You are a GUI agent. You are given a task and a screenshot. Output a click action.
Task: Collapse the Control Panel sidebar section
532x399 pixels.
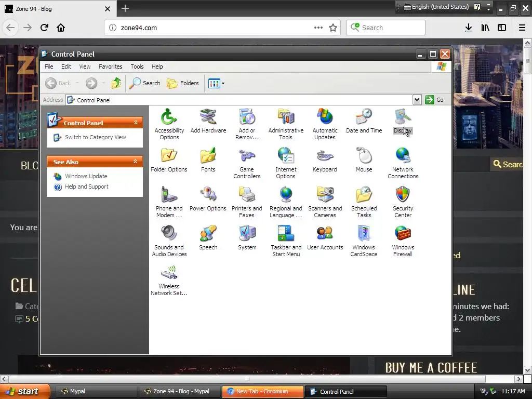point(136,123)
